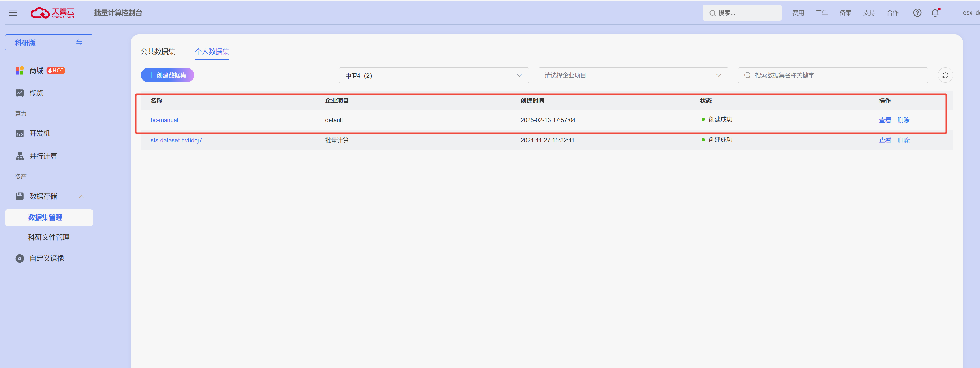This screenshot has height=368, width=980.
Task: Open 备案 in the top menu
Action: [845, 13]
